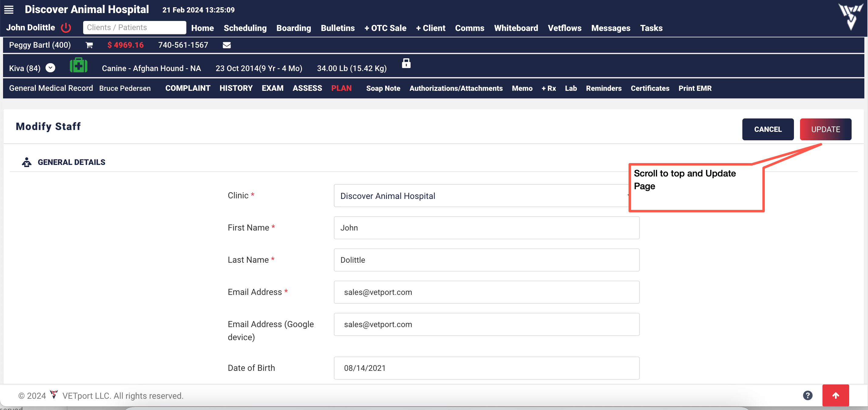Screen dimensions: 868x410
Task: Click the Date of Birth field
Action: click(486, 368)
